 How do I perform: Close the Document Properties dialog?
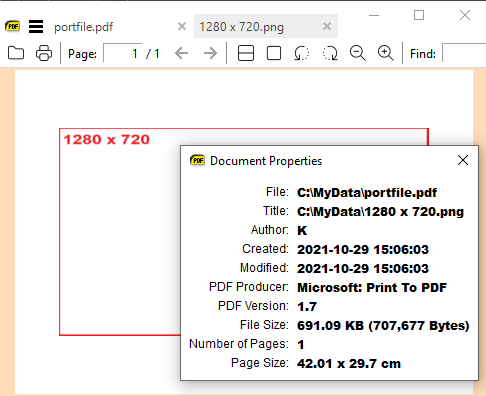pyautogui.click(x=463, y=160)
